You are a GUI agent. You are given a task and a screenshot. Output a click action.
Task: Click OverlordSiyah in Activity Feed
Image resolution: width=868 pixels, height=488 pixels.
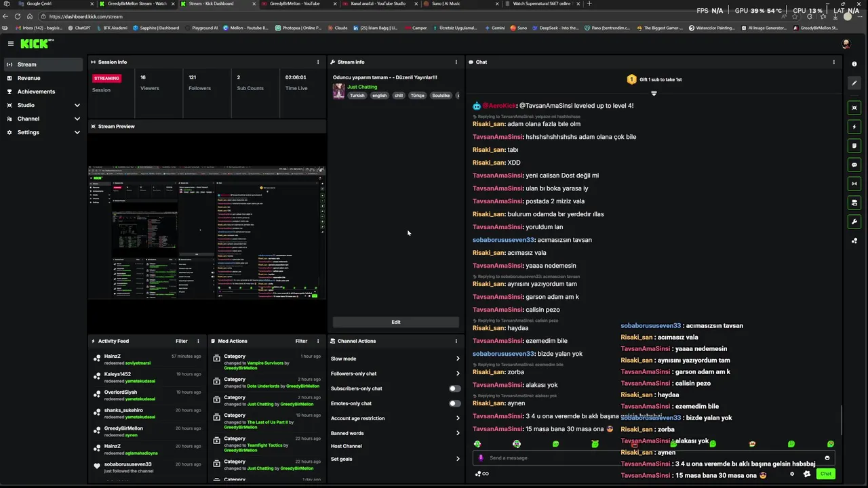click(120, 392)
